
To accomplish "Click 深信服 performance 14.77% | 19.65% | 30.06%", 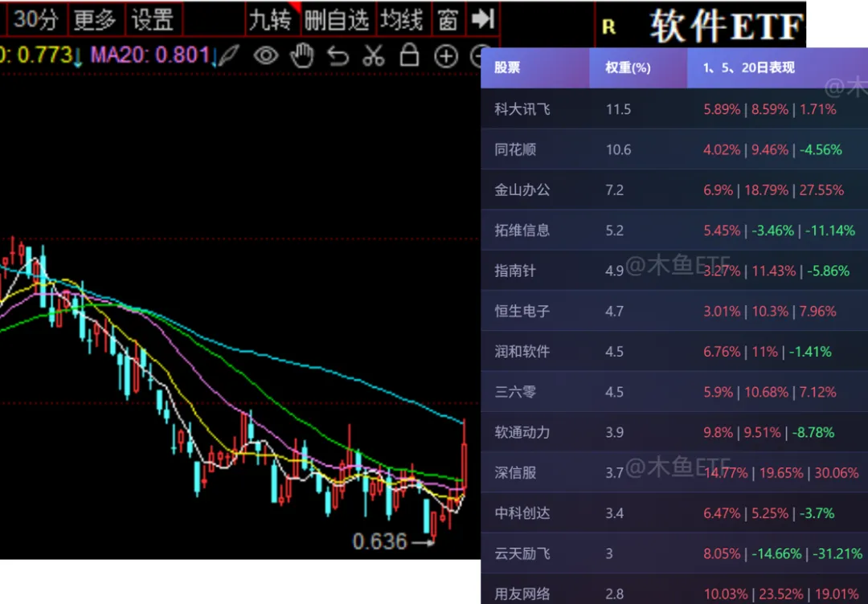I will tap(781, 472).
